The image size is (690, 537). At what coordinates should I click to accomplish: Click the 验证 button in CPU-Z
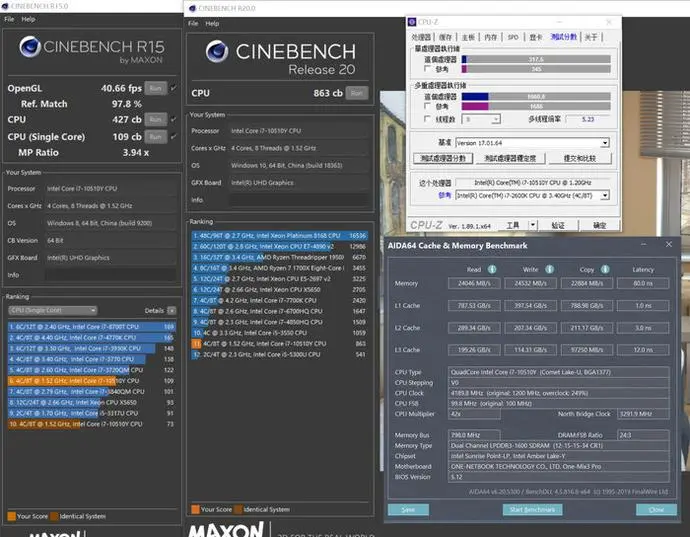pyautogui.click(x=558, y=225)
